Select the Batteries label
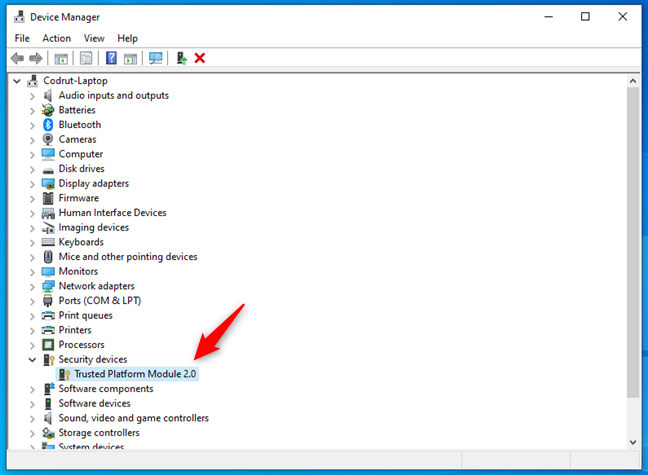 pos(77,110)
